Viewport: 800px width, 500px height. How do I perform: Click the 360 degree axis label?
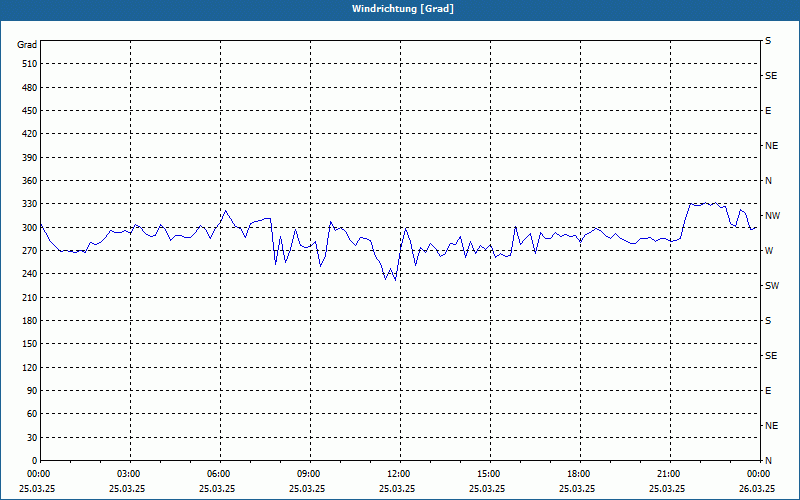tap(29, 181)
